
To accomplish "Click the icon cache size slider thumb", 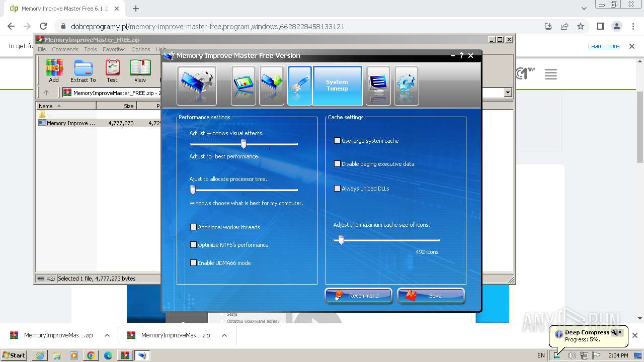I will 341,240.
